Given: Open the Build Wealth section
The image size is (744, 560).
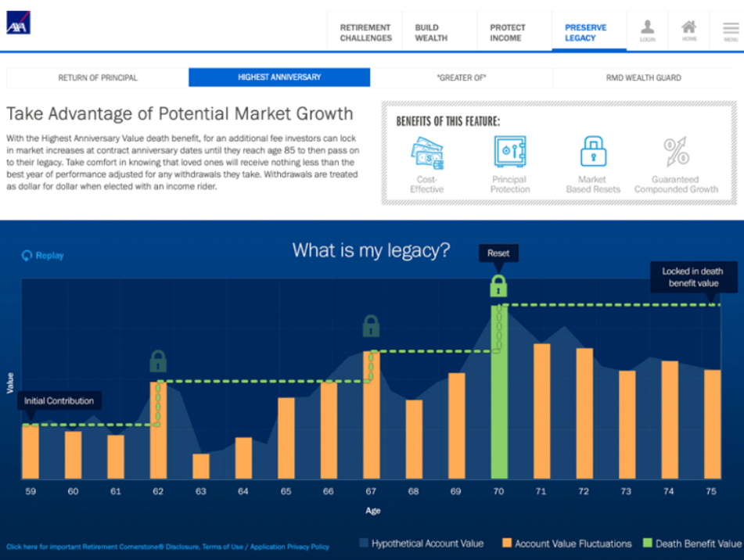Looking at the screenshot, I should (431, 33).
